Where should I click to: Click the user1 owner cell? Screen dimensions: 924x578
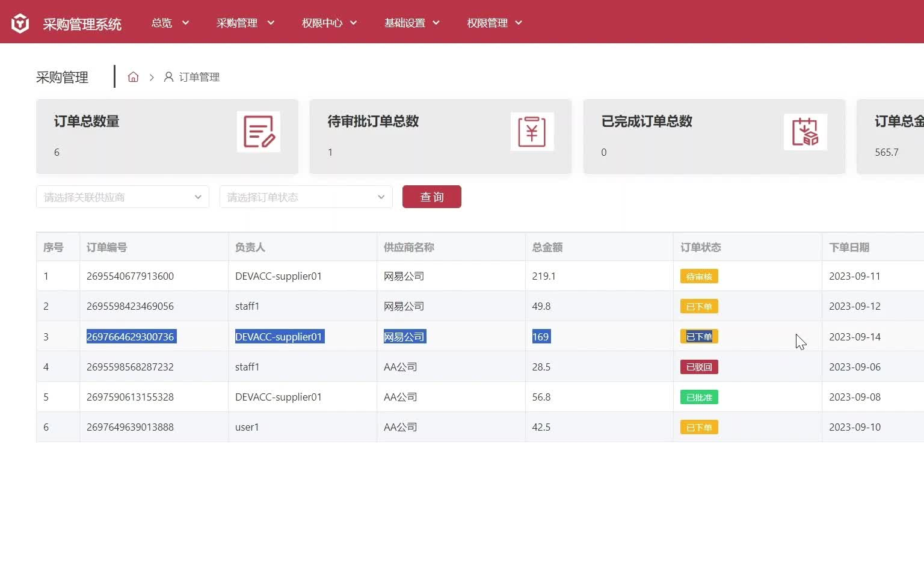[x=247, y=427]
